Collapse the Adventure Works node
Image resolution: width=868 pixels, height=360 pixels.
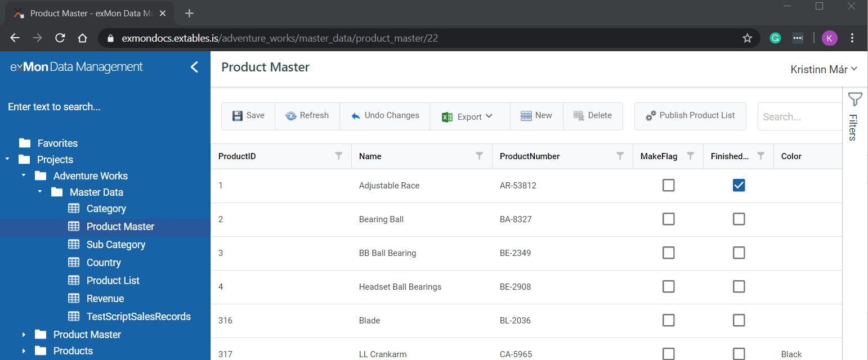click(24, 176)
